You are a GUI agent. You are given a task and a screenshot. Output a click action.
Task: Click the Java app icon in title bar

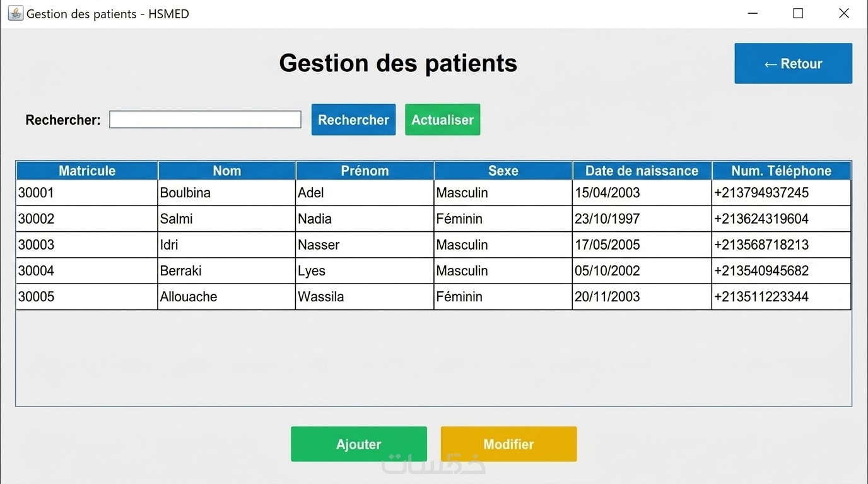[15, 13]
